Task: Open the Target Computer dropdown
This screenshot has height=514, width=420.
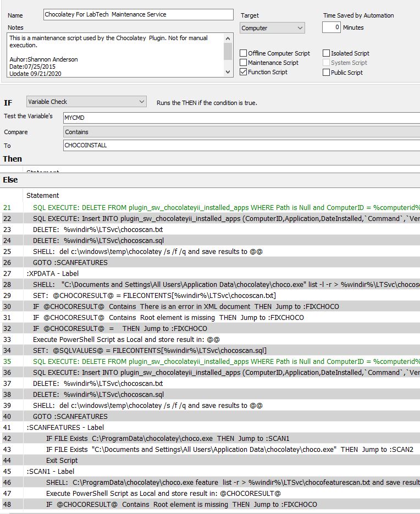Action: coord(272,28)
